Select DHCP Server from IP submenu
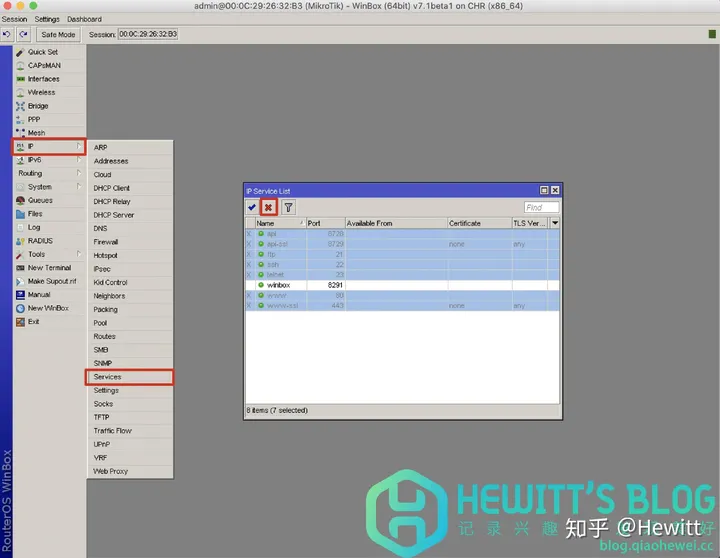720x558 pixels. tap(130, 215)
